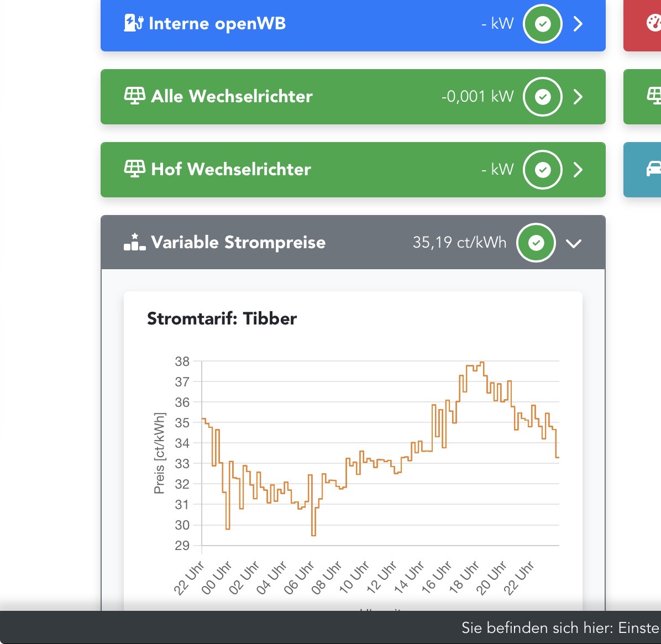
Task: Click the gauge icon on the red card
Action: click(x=653, y=23)
